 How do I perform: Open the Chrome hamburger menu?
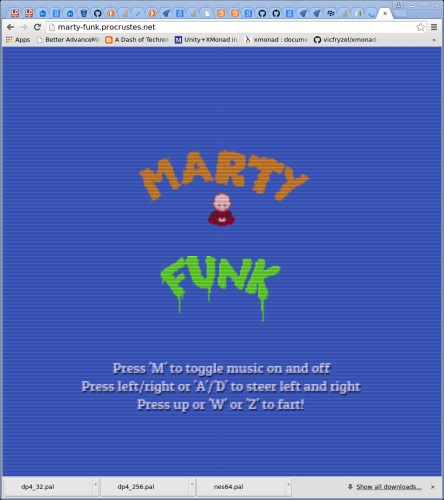[434, 27]
